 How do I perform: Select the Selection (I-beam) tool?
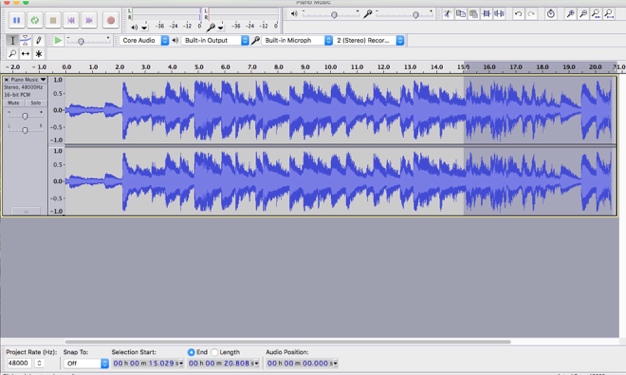pyautogui.click(x=12, y=40)
